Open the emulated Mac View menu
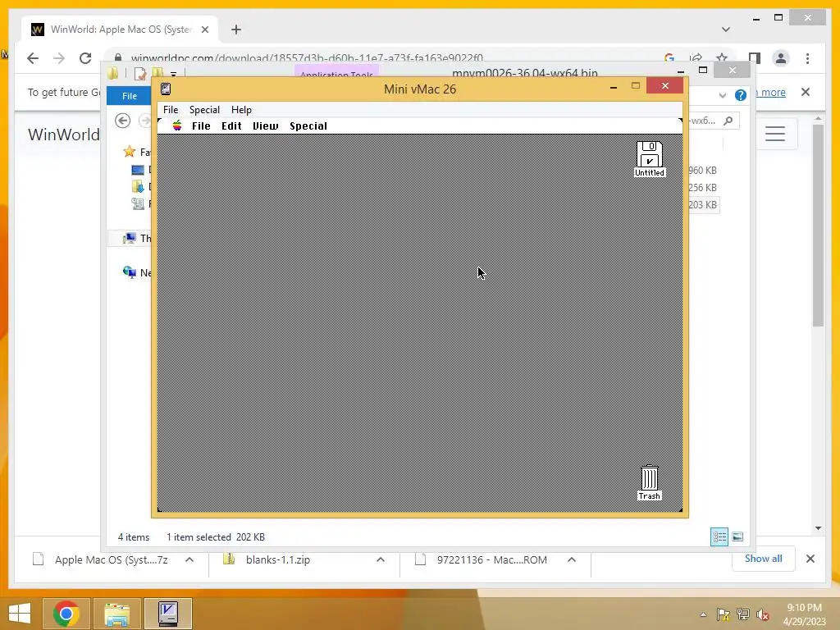 click(x=266, y=126)
